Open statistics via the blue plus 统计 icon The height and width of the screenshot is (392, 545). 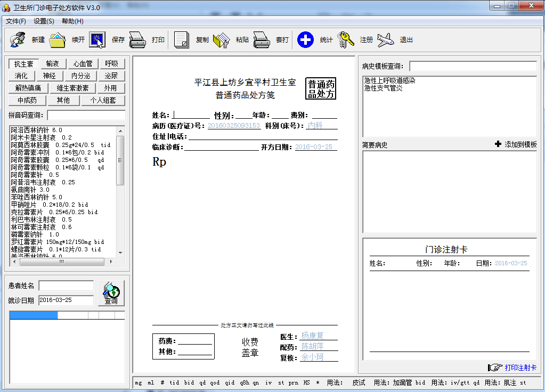click(x=305, y=40)
